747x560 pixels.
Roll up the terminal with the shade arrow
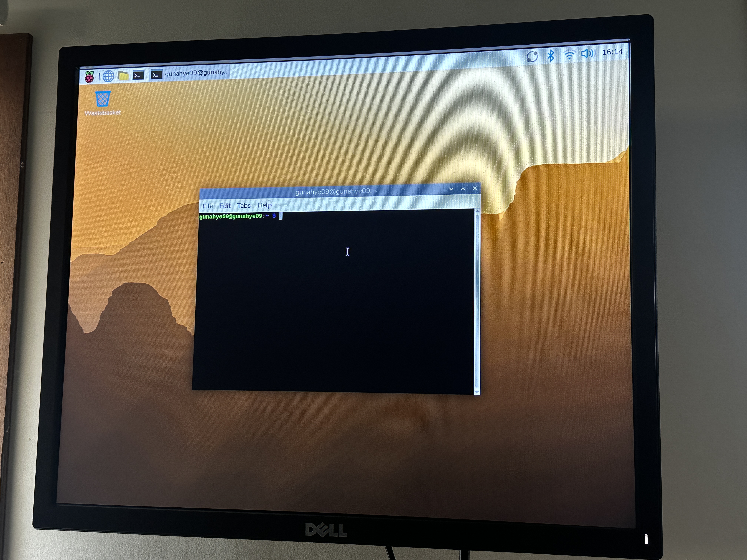coord(463,189)
